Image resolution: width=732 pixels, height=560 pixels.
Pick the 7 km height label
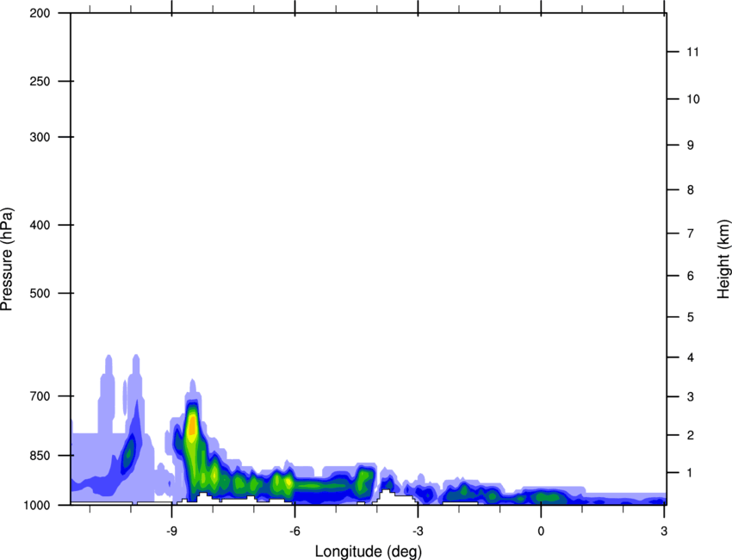691,233
